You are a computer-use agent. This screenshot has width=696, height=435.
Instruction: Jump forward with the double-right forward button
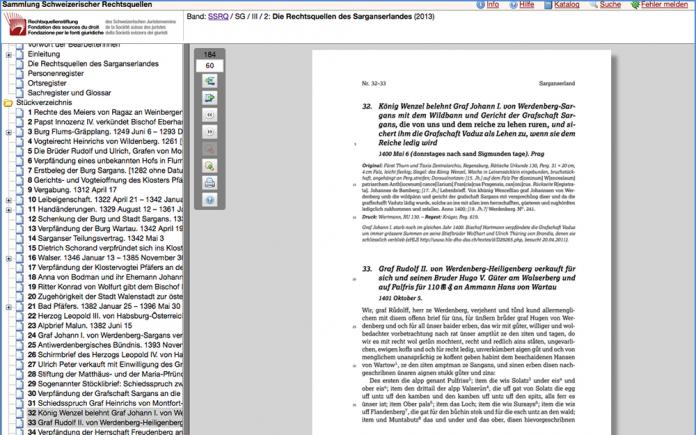[x=210, y=132]
